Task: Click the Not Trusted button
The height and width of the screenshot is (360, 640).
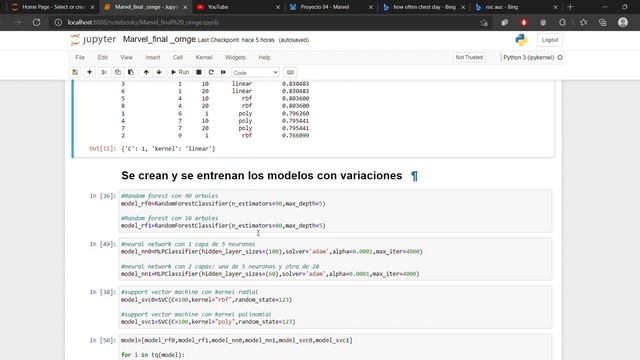Action: tap(469, 58)
